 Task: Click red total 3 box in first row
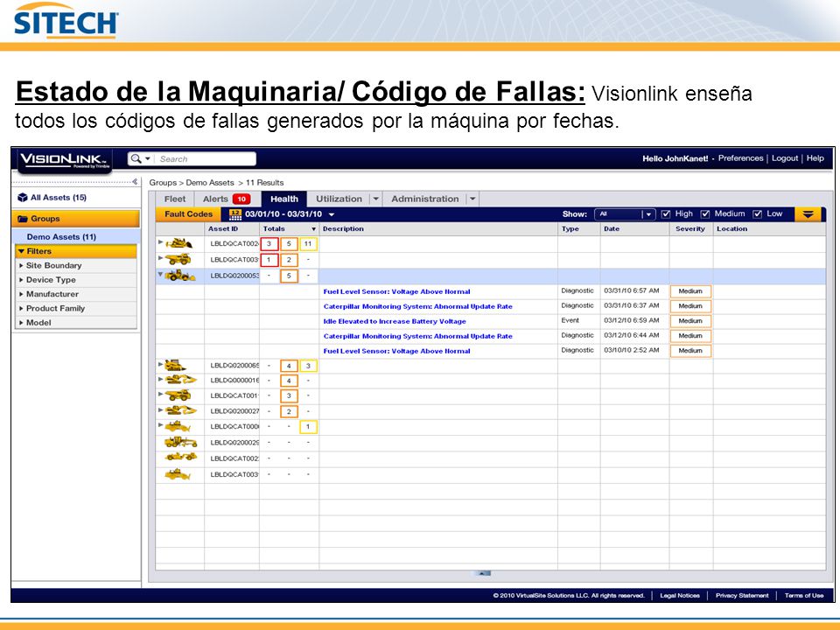pos(269,244)
